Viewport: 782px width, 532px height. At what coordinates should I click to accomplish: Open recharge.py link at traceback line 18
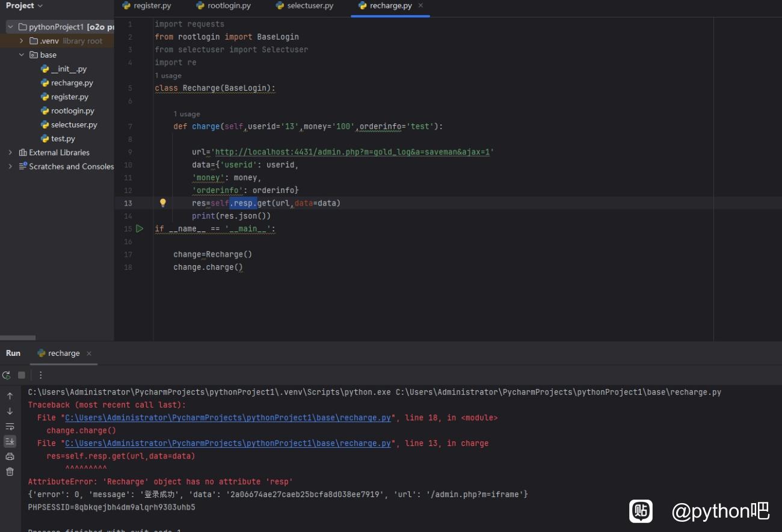pos(228,418)
